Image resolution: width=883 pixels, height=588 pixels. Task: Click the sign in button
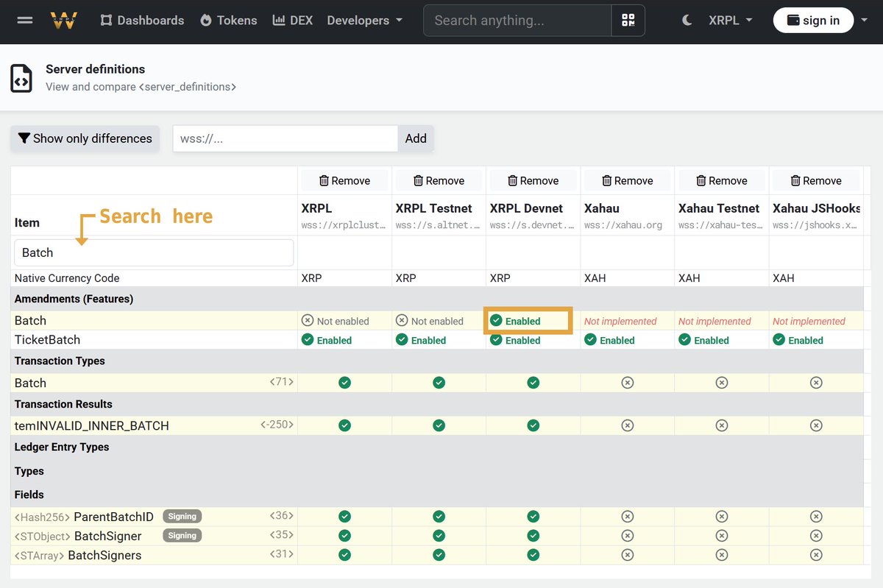coord(813,21)
